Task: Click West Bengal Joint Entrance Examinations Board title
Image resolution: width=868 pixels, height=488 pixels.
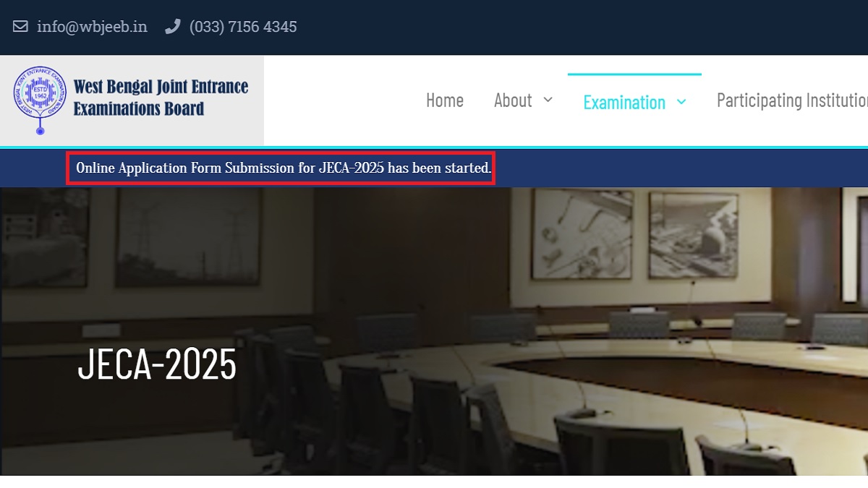Action: 161,98
